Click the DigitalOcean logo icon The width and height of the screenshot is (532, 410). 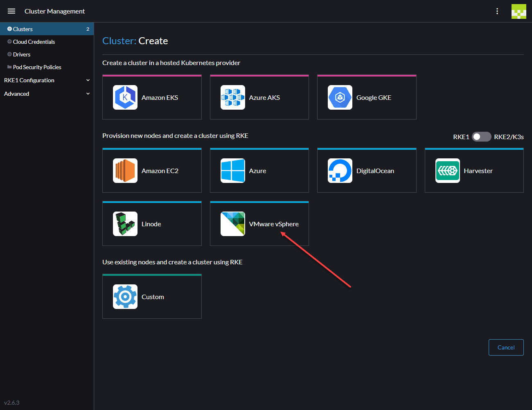click(x=340, y=171)
